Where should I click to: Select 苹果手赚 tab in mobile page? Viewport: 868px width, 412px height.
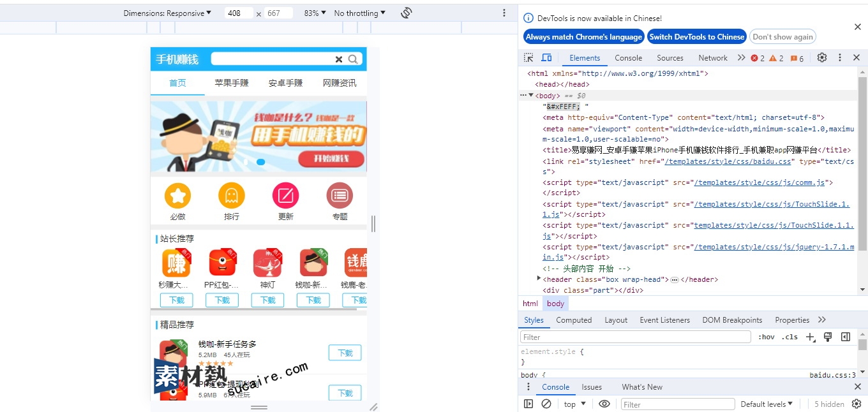tap(232, 83)
